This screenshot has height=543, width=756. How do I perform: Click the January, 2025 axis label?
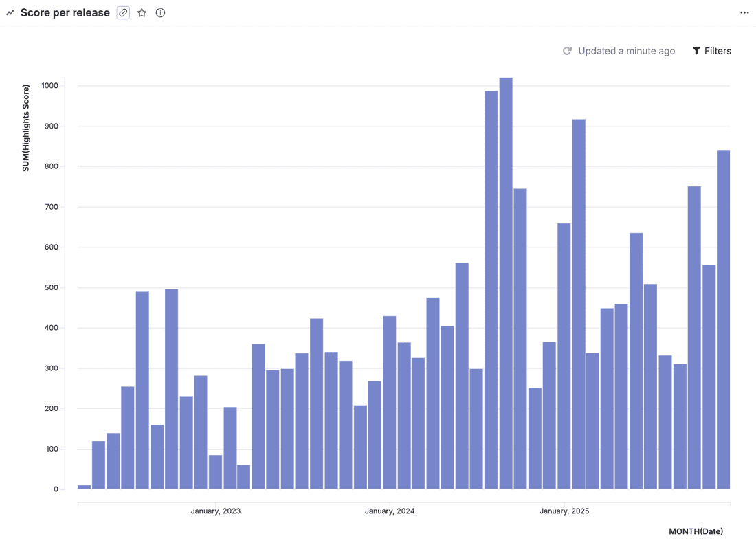(x=564, y=511)
